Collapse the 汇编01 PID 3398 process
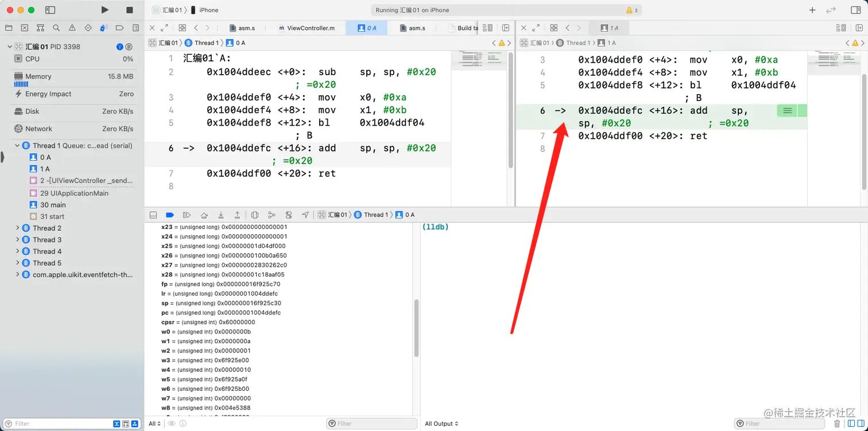868x431 pixels. point(9,46)
